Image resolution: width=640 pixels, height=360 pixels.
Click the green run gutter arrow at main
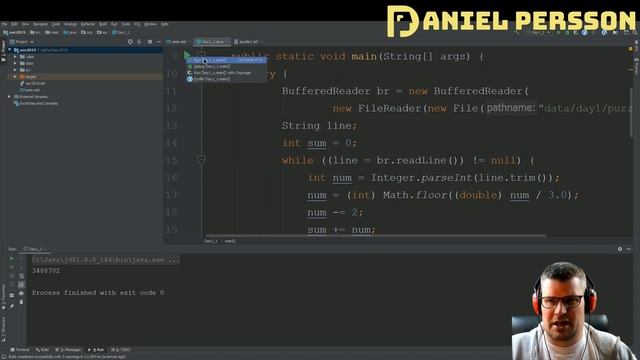(x=187, y=54)
